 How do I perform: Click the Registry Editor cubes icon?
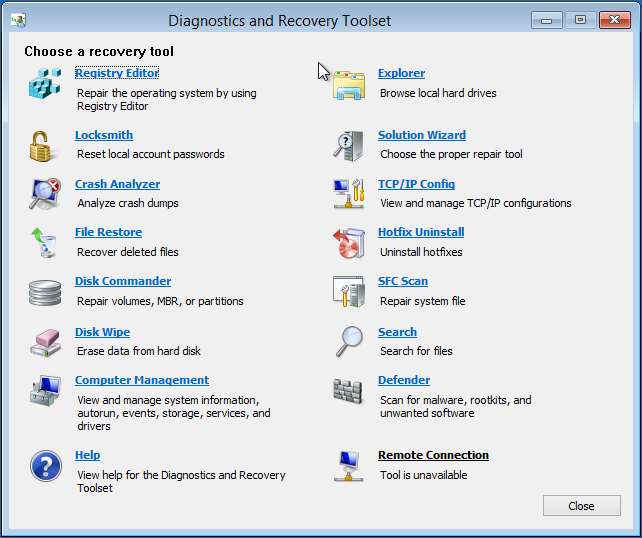(45, 84)
